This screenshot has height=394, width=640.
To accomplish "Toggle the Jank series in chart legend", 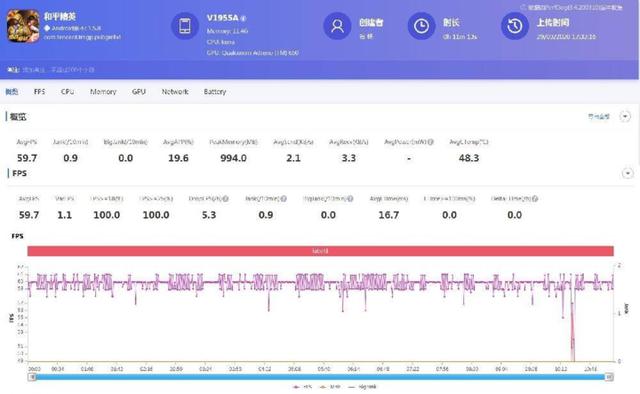I will [330, 386].
